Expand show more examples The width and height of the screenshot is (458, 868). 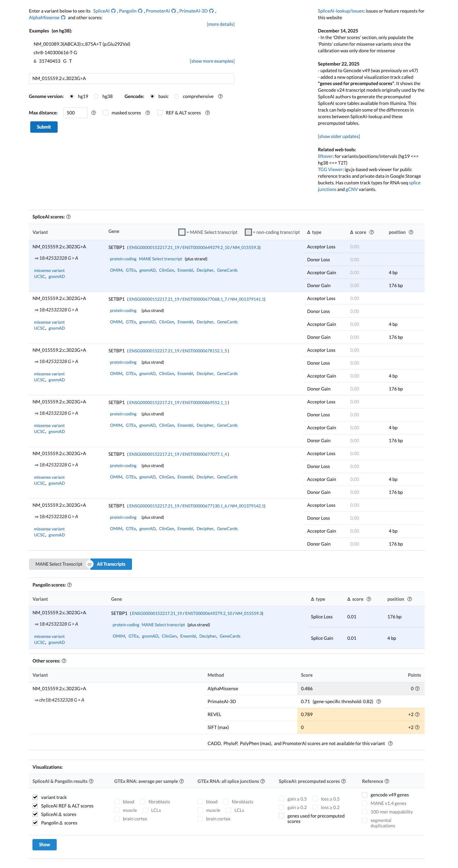pos(212,61)
